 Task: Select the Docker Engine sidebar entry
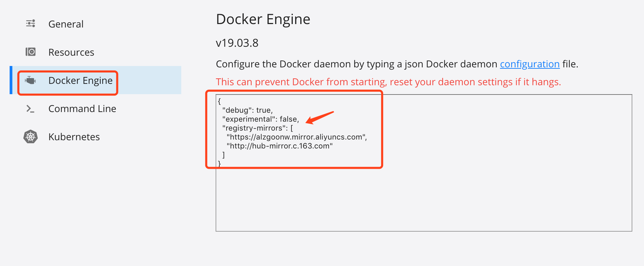point(80,80)
